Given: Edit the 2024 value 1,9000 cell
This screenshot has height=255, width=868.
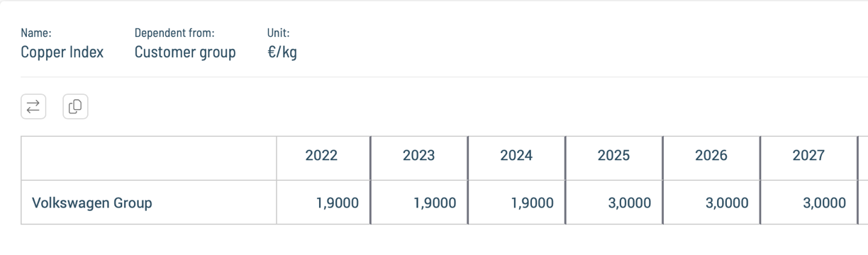Looking at the screenshot, I should (x=516, y=203).
